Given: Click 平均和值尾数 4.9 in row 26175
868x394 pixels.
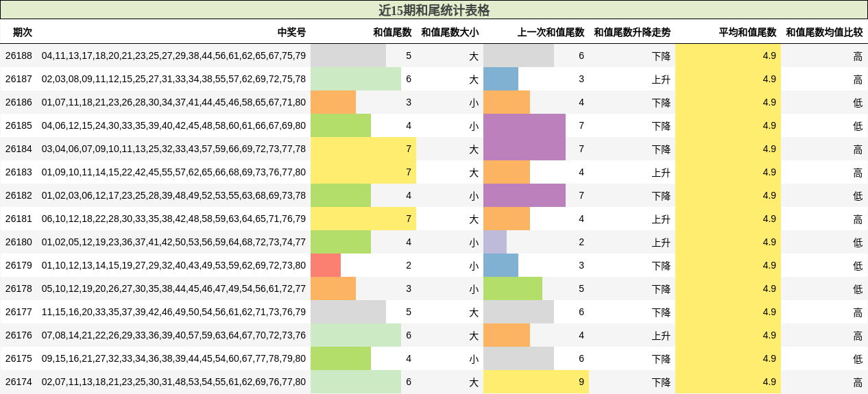Looking at the screenshot, I should pyautogui.click(x=769, y=358).
